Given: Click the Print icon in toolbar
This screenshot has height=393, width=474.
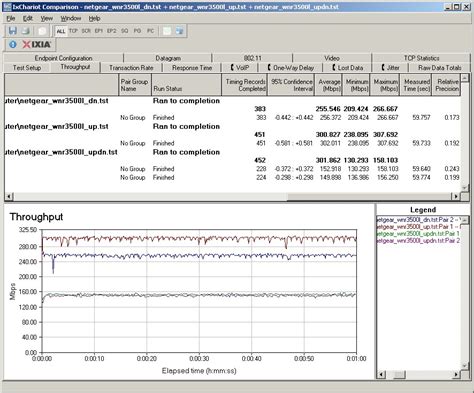Looking at the screenshot, I should coord(26,31).
